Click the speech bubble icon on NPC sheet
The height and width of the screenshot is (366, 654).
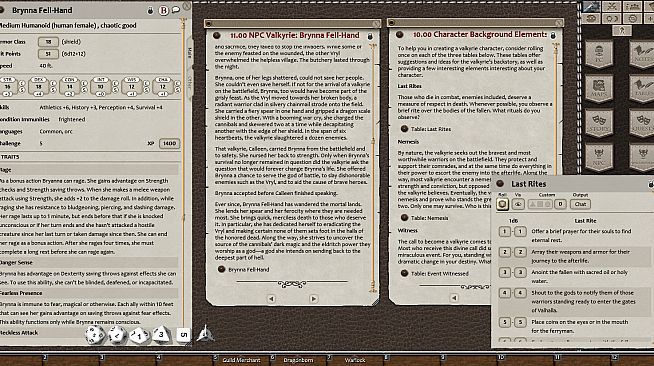[176, 10]
